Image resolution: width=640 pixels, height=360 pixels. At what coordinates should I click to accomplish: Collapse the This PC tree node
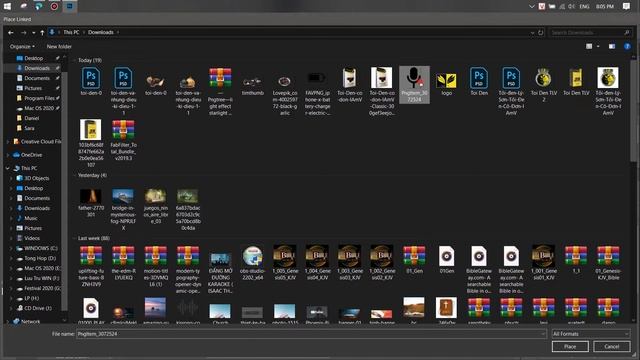[x=8, y=168]
